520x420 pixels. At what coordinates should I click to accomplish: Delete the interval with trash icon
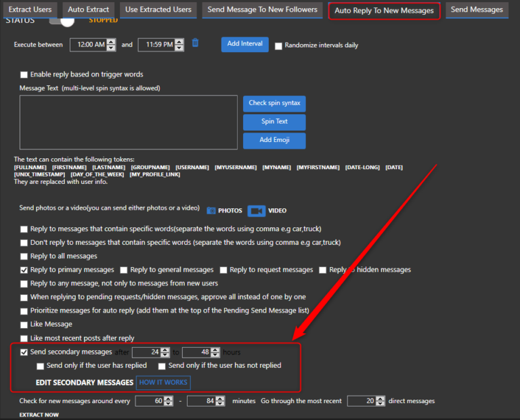[195, 43]
